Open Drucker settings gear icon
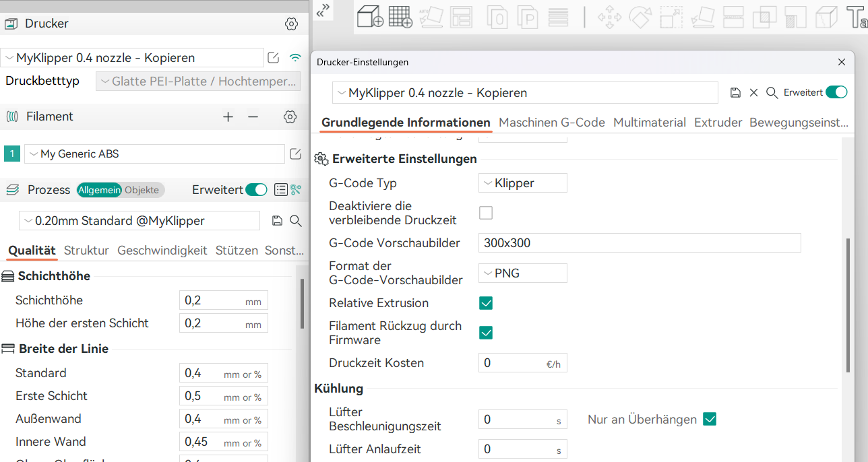This screenshot has width=868, height=462. coord(291,24)
